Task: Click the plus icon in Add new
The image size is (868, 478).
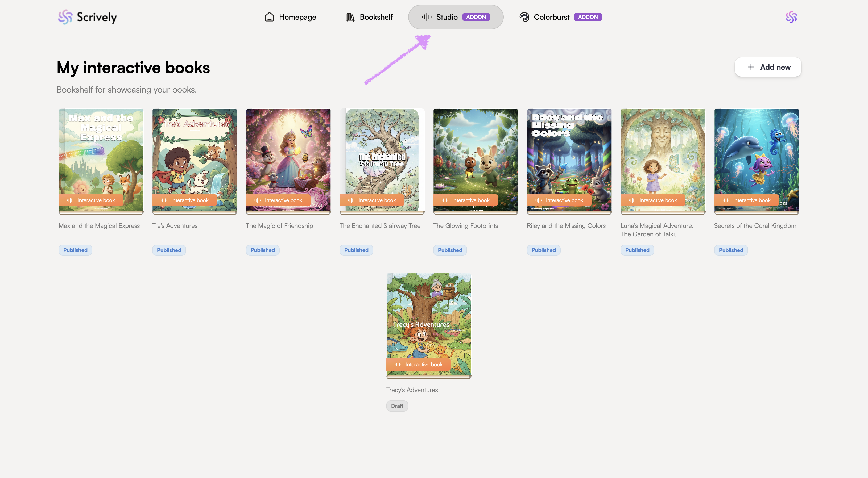Action: click(751, 67)
